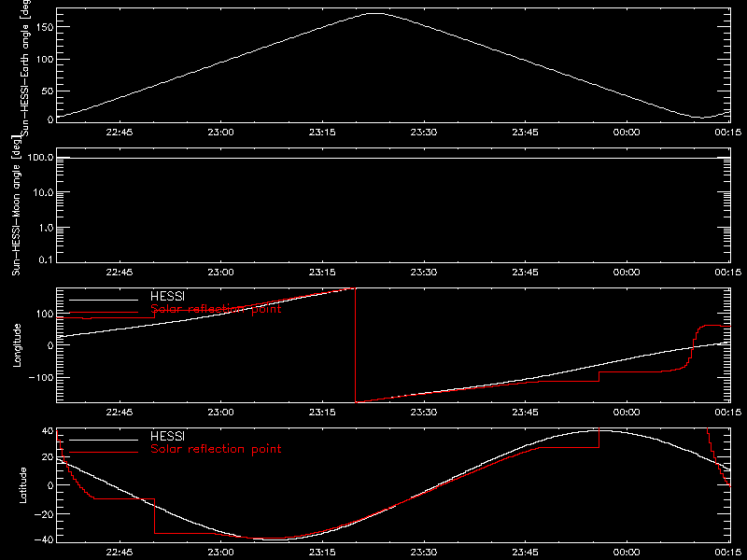Click the 20 tick on Latitude axis
This screenshot has width=747, height=560.
(48, 457)
